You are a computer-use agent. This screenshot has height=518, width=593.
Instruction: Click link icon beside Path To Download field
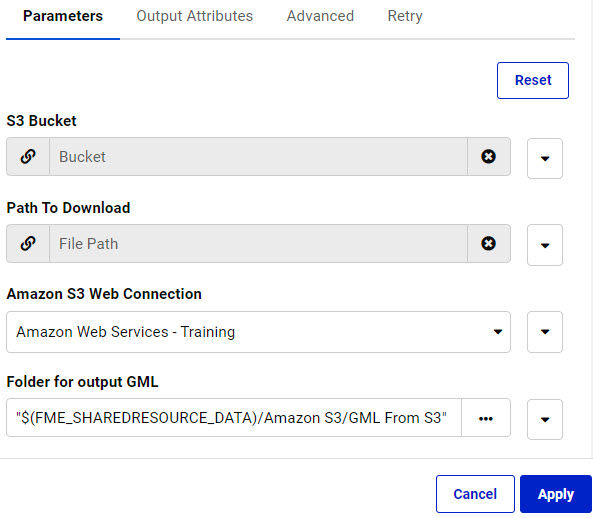[28, 243]
